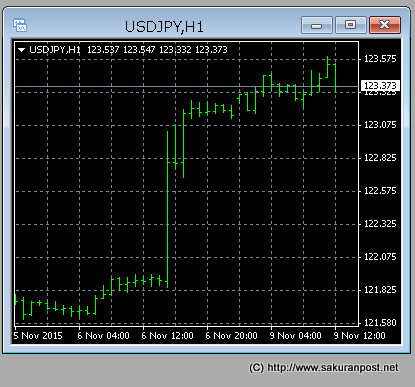Screen dimensions: 415x387
Task: Click the 121.580 bottom price label
Action: (380, 323)
